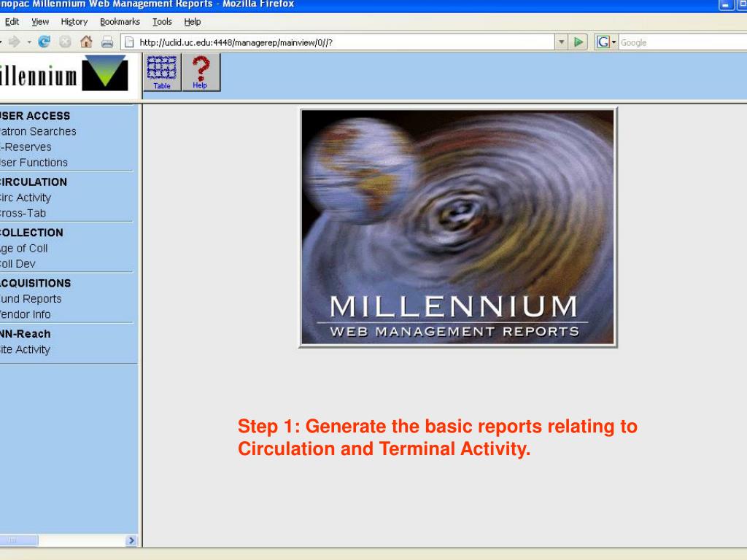747x560 pixels.
Task: Open the Table view icon
Action: [x=162, y=72]
